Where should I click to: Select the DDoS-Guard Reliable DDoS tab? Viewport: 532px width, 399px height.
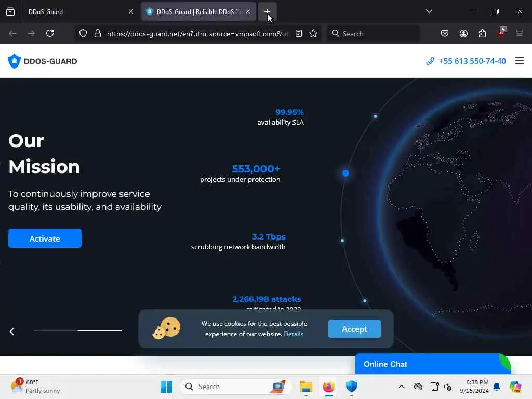(198, 11)
